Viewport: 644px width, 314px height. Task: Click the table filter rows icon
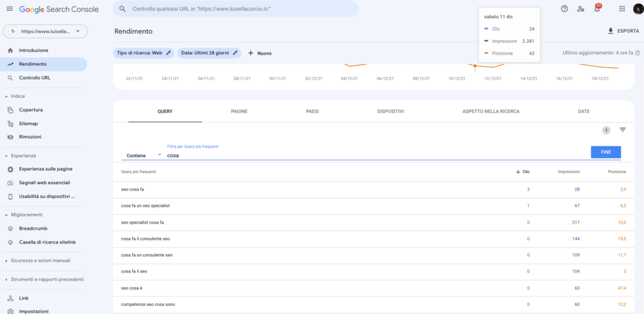(623, 130)
